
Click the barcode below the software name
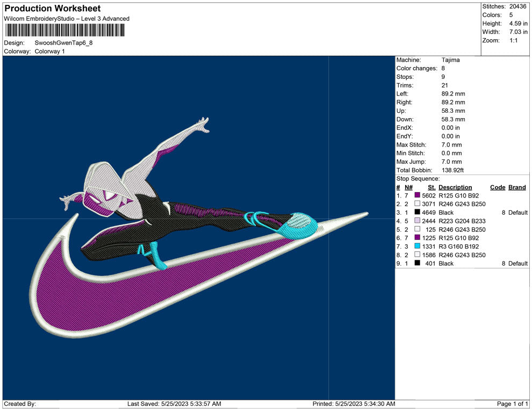click(64, 30)
